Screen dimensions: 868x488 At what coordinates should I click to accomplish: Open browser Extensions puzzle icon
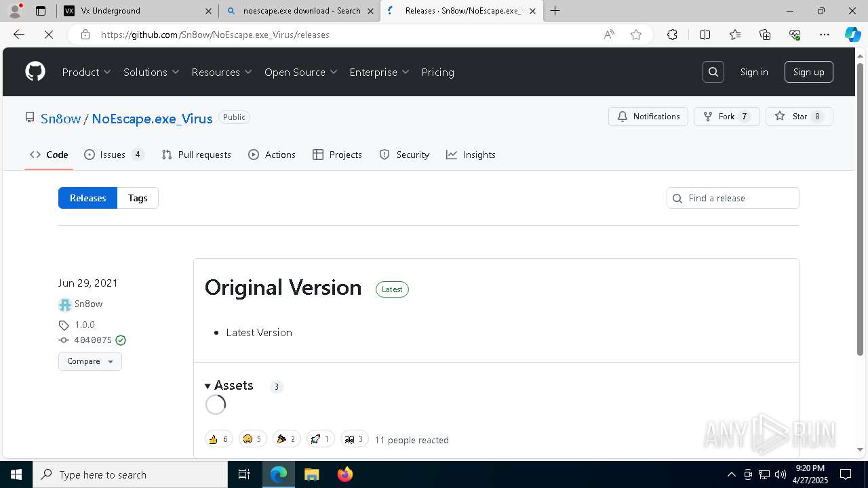click(x=672, y=35)
